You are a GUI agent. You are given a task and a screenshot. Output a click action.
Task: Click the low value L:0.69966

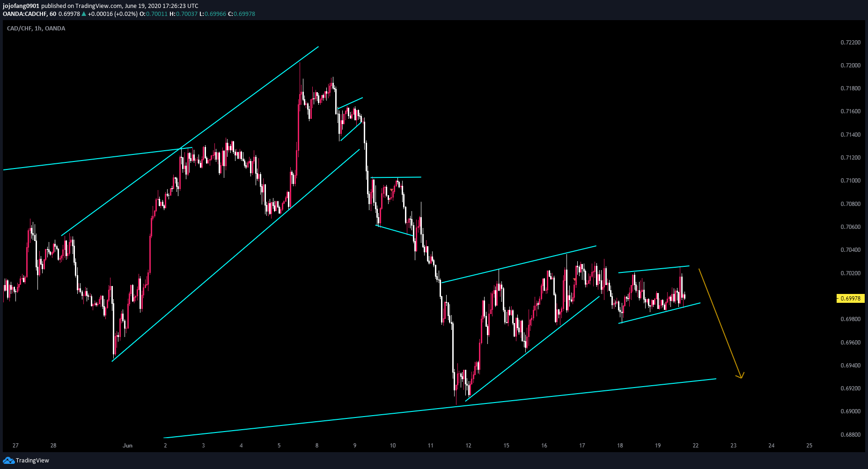213,14
